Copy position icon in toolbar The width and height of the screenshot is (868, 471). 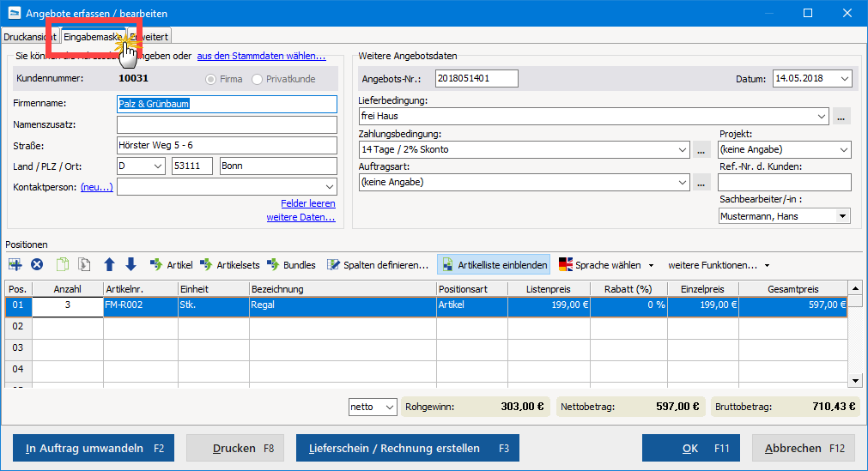point(63,264)
